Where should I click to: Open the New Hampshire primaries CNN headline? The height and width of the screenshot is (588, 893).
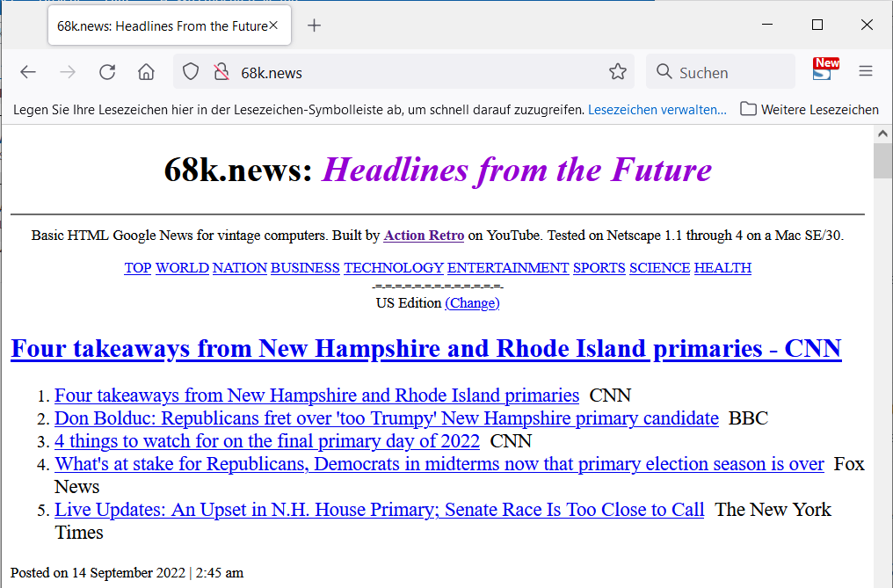[x=425, y=348]
